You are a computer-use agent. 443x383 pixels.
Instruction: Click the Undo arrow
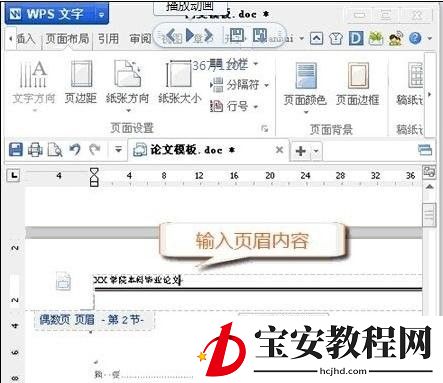75,150
